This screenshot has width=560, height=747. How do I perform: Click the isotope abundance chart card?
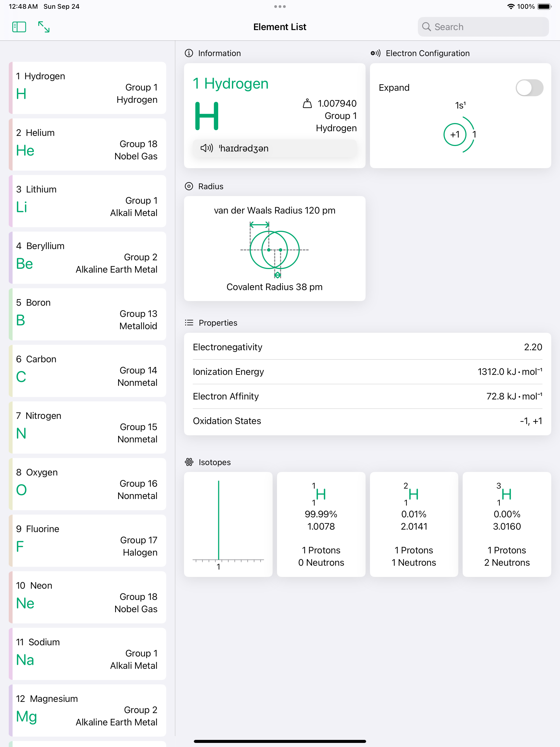pyautogui.click(x=228, y=524)
